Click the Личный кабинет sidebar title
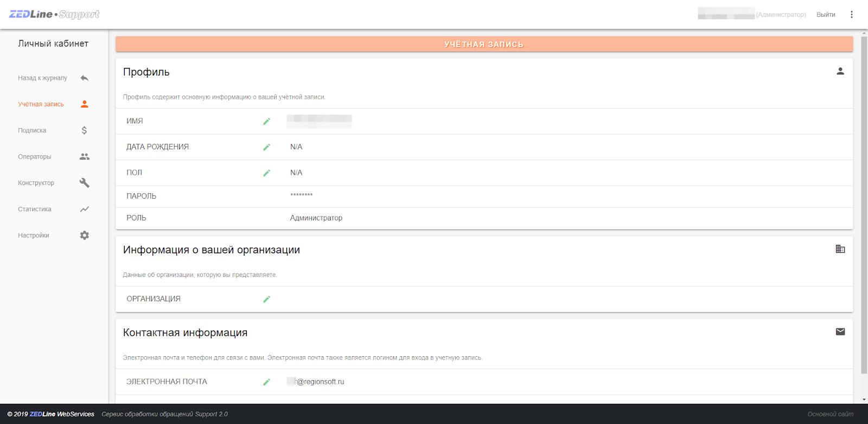Screen dimensions: 868x424 (53, 43)
